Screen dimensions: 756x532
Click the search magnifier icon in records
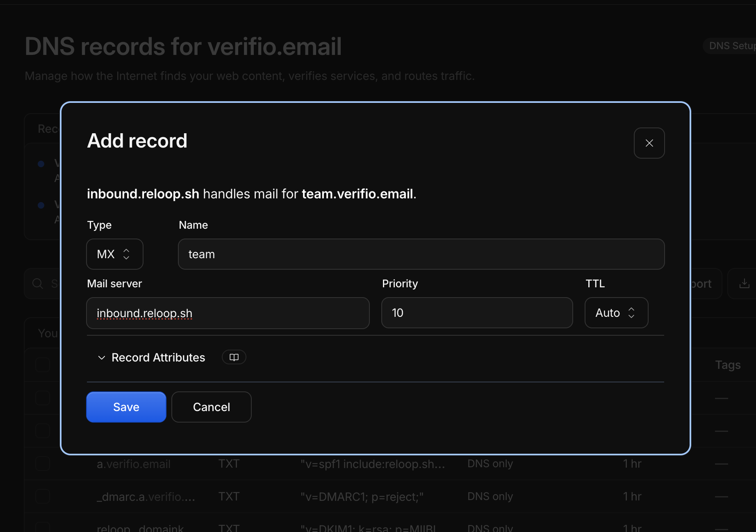pyautogui.click(x=38, y=284)
